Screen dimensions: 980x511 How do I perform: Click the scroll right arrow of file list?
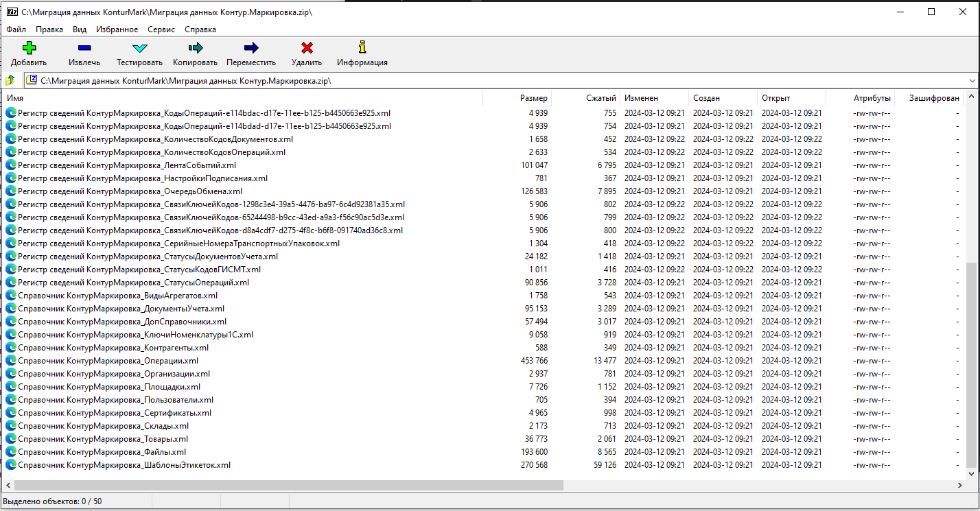coord(959,485)
